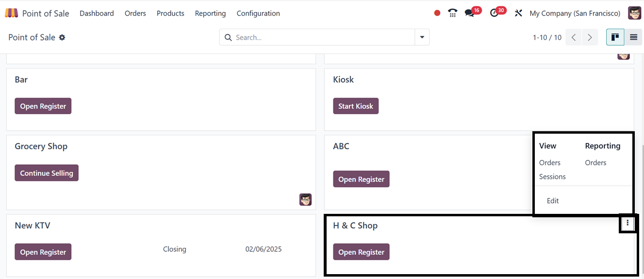Switch to the List view
644x279 pixels.
tap(633, 37)
